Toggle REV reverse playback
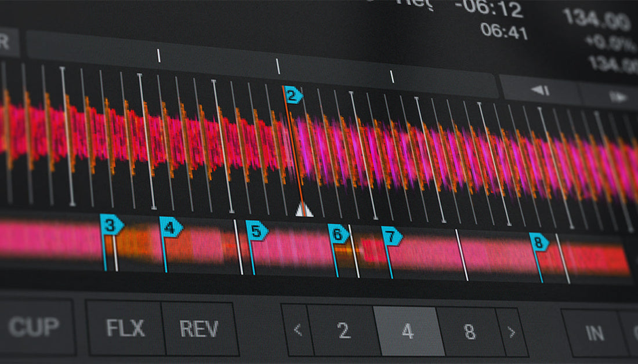This screenshot has width=638, height=364. point(200,329)
